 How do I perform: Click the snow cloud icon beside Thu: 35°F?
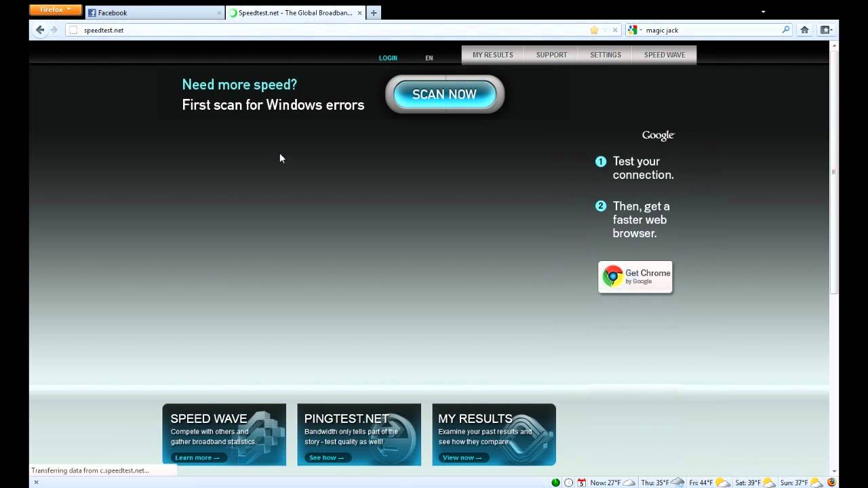point(678,483)
